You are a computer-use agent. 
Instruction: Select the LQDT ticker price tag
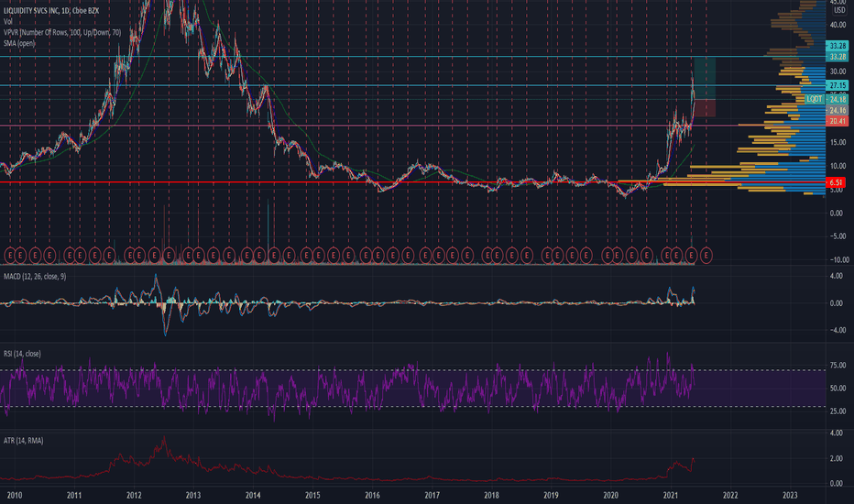coord(815,99)
